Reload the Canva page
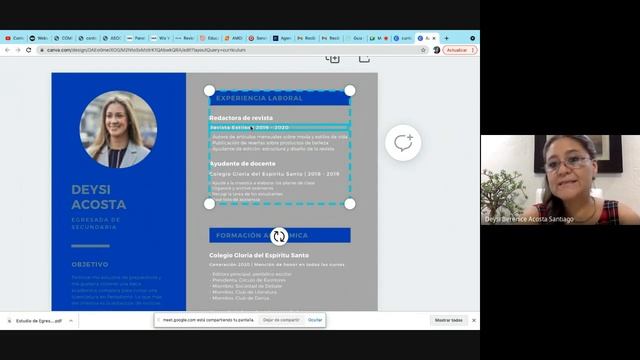This screenshot has width=640, height=360. point(29,50)
